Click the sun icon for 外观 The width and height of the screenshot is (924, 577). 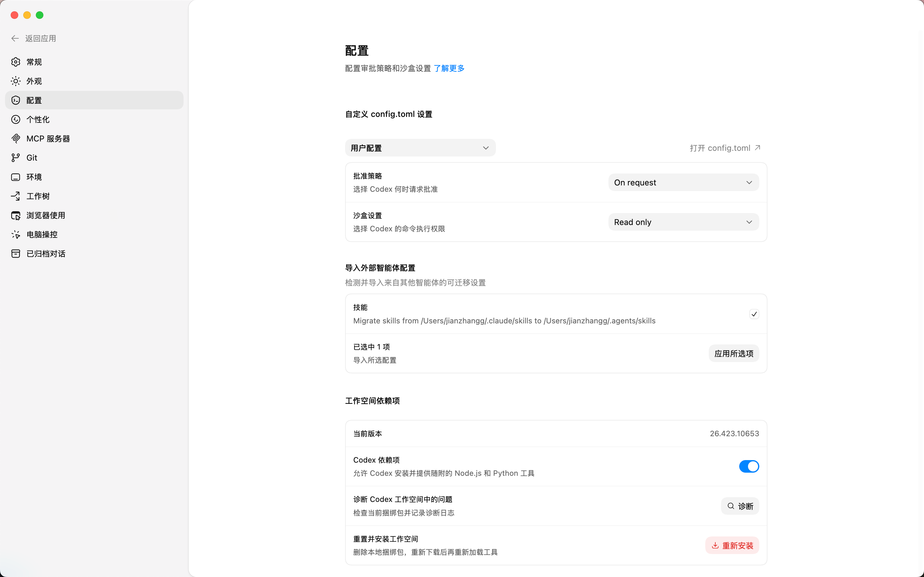[16, 81]
